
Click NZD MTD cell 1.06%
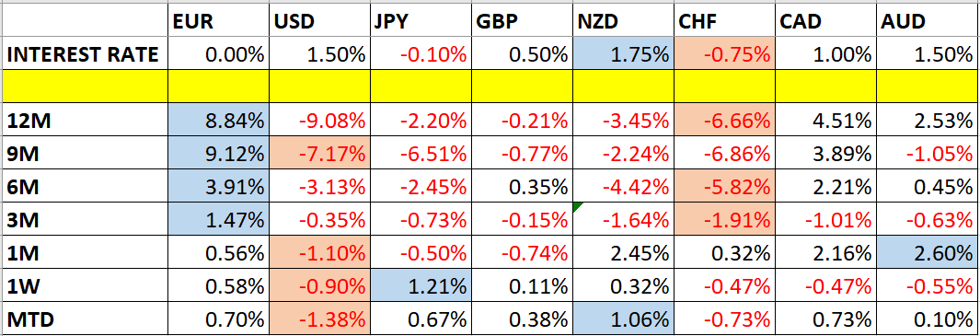[x=622, y=318]
